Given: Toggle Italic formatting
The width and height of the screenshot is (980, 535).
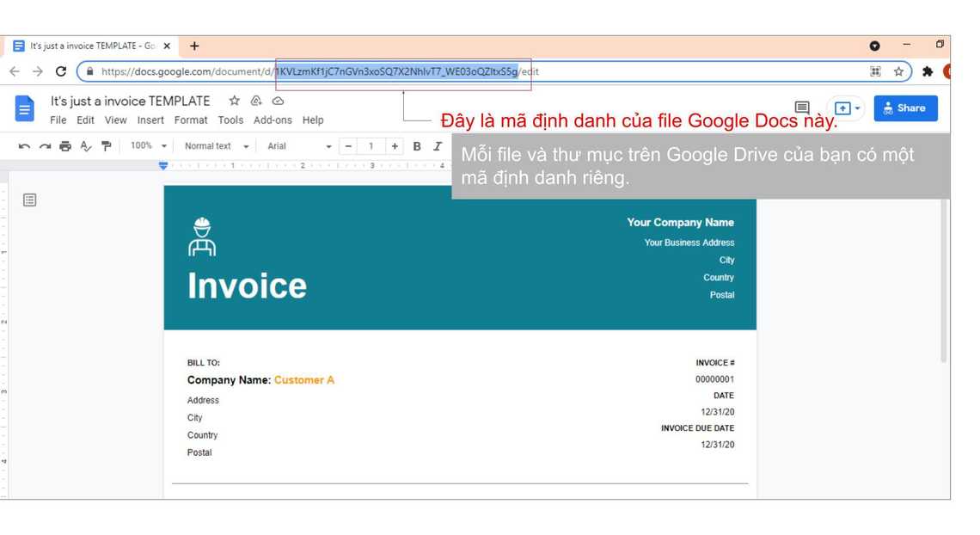Looking at the screenshot, I should pyautogui.click(x=438, y=146).
